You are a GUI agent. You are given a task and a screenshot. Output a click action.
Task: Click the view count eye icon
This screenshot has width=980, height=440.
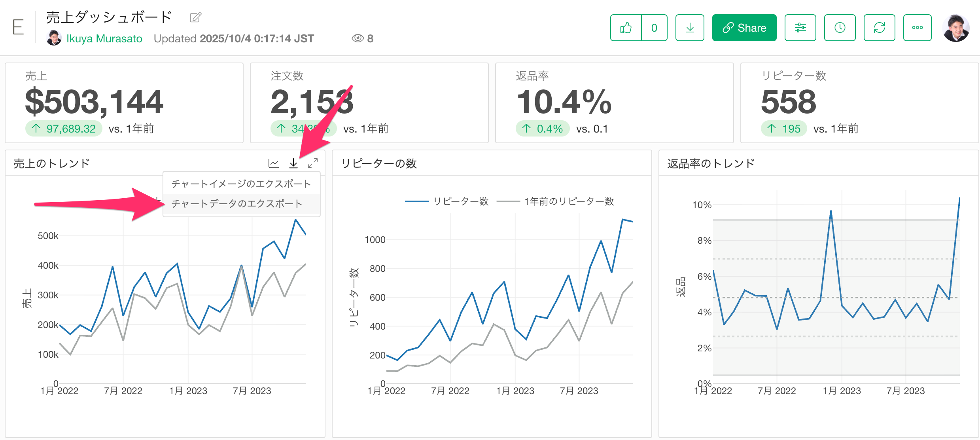tap(358, 38)
